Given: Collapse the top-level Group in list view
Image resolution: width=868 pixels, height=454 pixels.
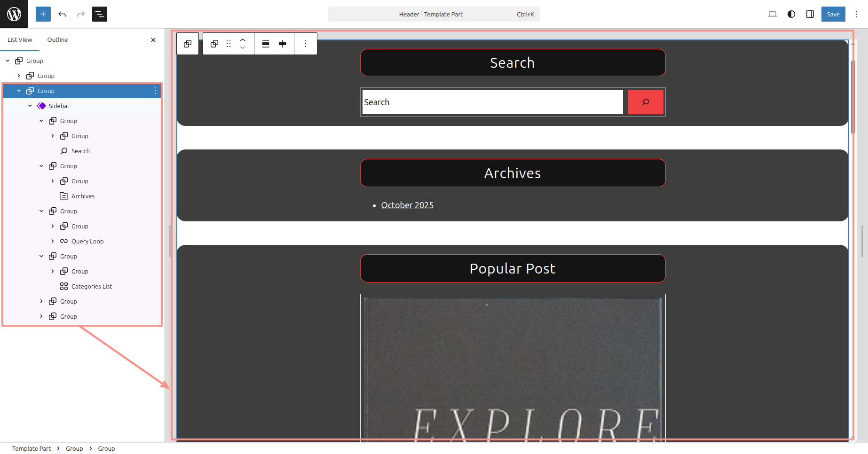Looking at the screenshot, I should point(8,61).
